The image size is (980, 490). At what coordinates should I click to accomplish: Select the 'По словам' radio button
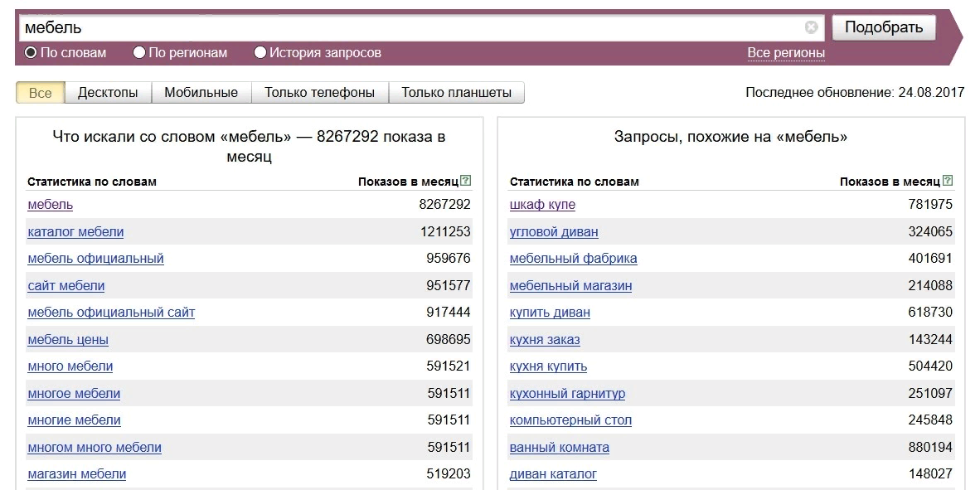[31, 52]
